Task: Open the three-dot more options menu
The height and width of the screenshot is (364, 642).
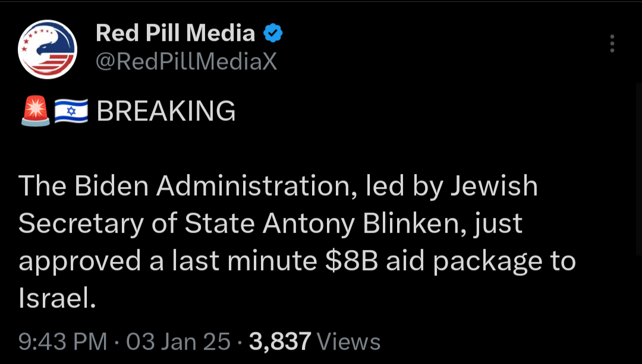Action: 612,44
